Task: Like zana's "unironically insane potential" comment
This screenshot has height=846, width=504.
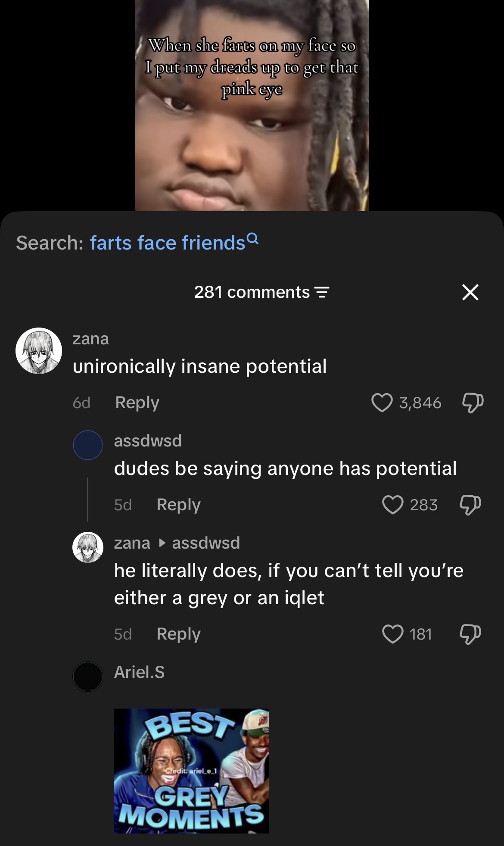Action: 382,403
